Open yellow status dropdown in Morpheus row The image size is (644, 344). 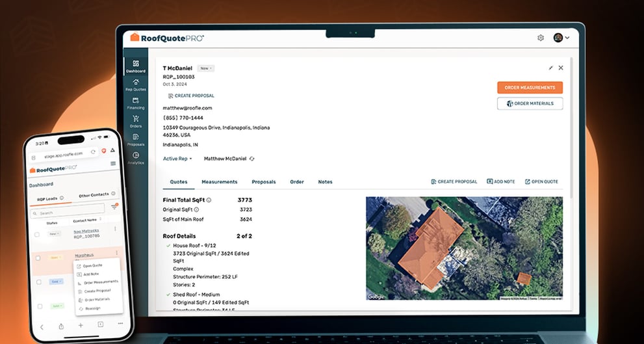pos(55,258)
